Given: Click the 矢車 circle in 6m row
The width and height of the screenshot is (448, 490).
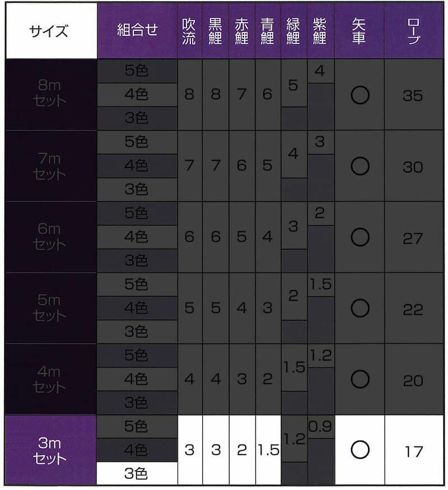Looking at the screenshot, I should (360, 237).
